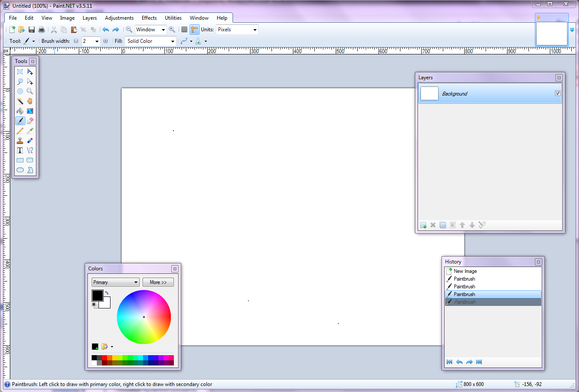Click the Undo button in History panel
This screenshot has height=392, width=579.
[x=459, y=362]
